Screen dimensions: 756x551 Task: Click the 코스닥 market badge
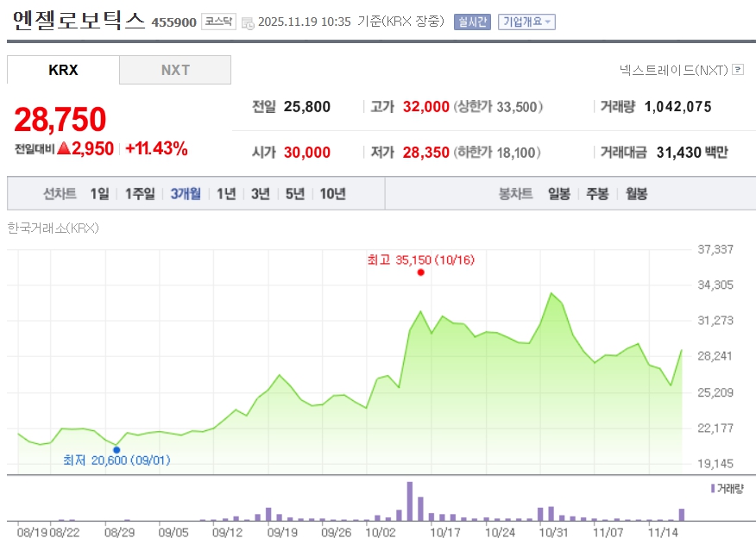coord(217,22)
